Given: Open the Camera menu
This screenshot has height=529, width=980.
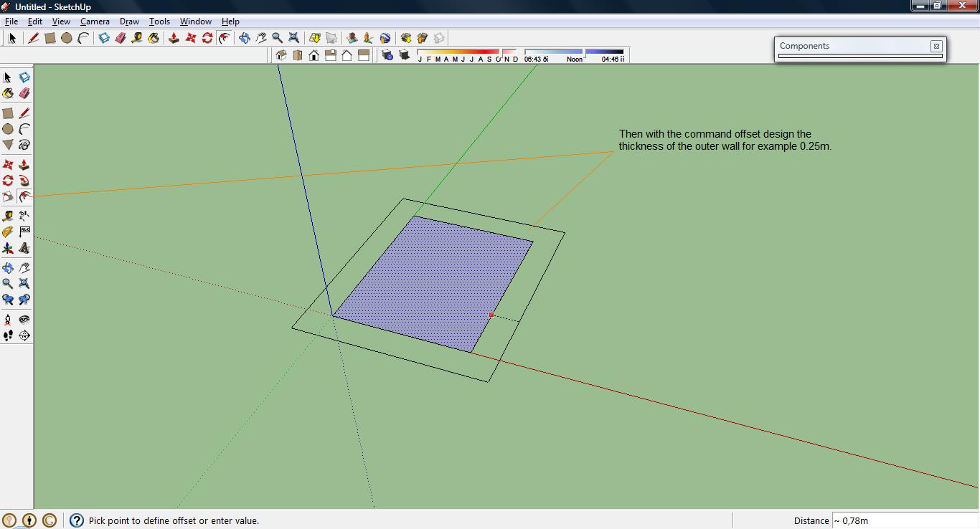Looking at the screenshot, I should [95, 22].
